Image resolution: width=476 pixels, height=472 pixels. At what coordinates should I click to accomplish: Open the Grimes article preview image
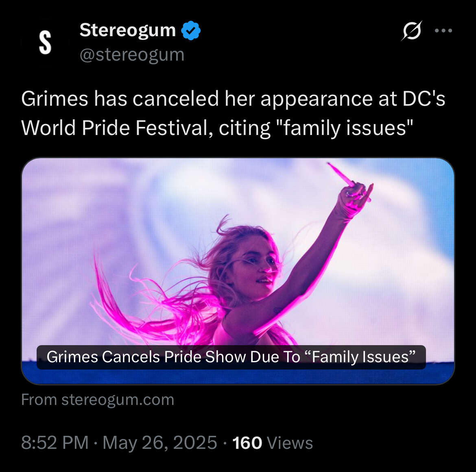[x=238, y=252]
